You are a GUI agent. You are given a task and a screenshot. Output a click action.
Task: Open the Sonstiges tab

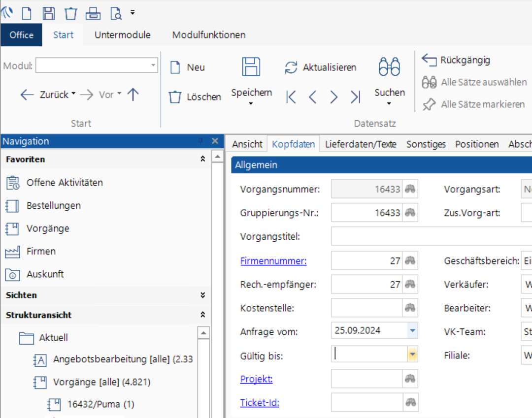coord(426,144)
